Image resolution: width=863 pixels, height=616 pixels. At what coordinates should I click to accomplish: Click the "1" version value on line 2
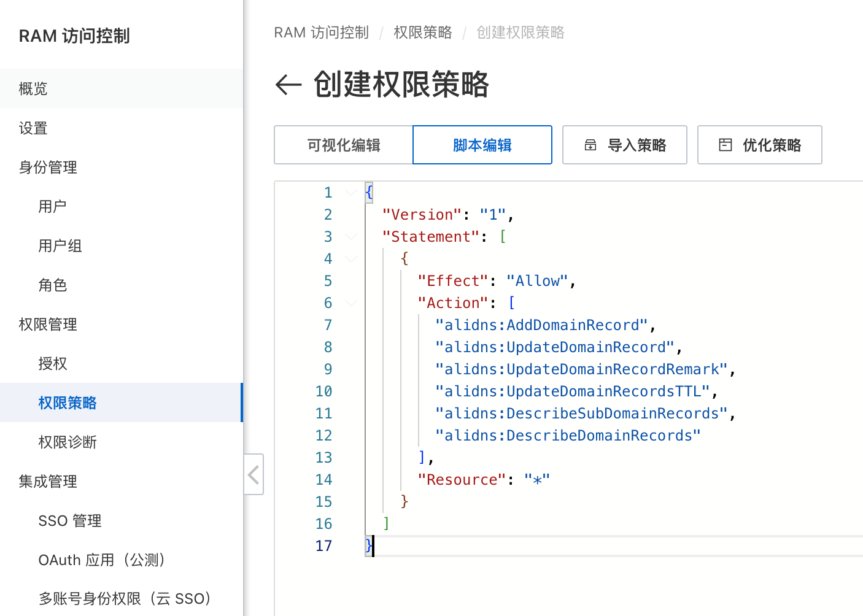(x=493, y=215)
